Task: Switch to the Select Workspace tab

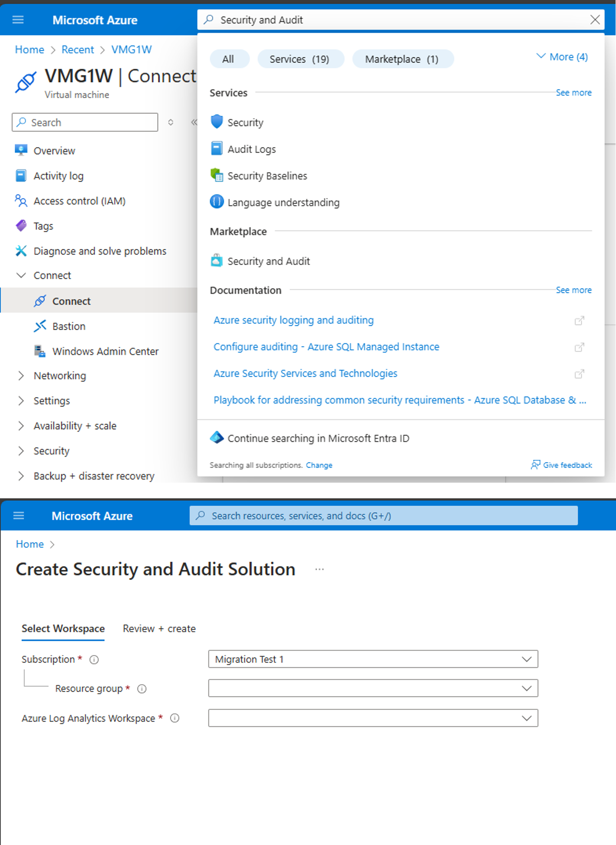Action: pos(63,628)
